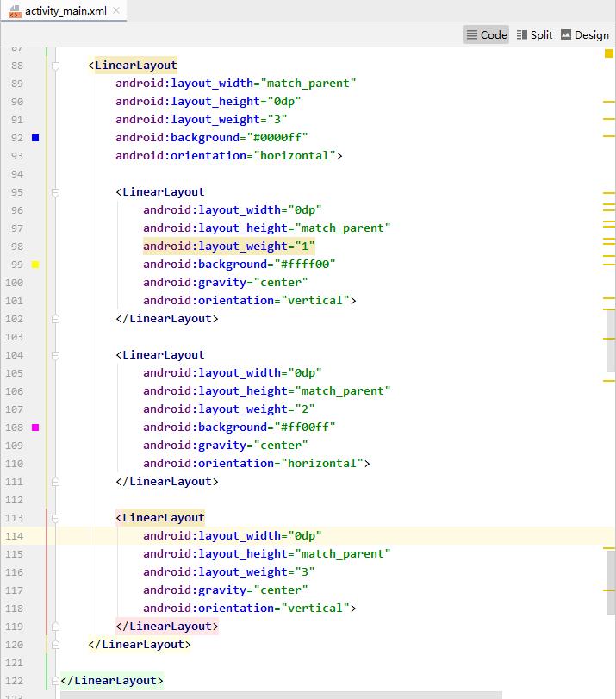
Task: Click the horizontal scrollbar at the bottom
Action: point(281,695)
